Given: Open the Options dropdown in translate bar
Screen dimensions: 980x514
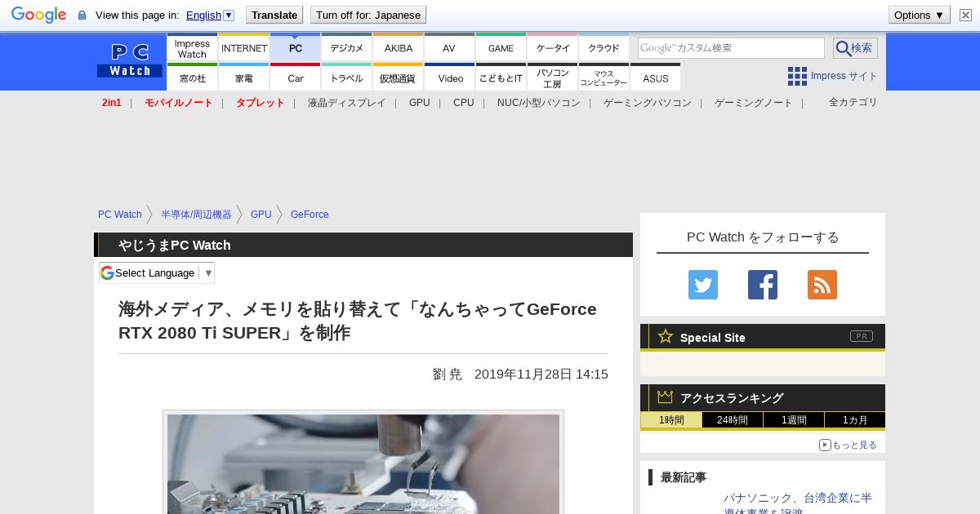Looking at the screenshot, I should click(x=920, y=15).
